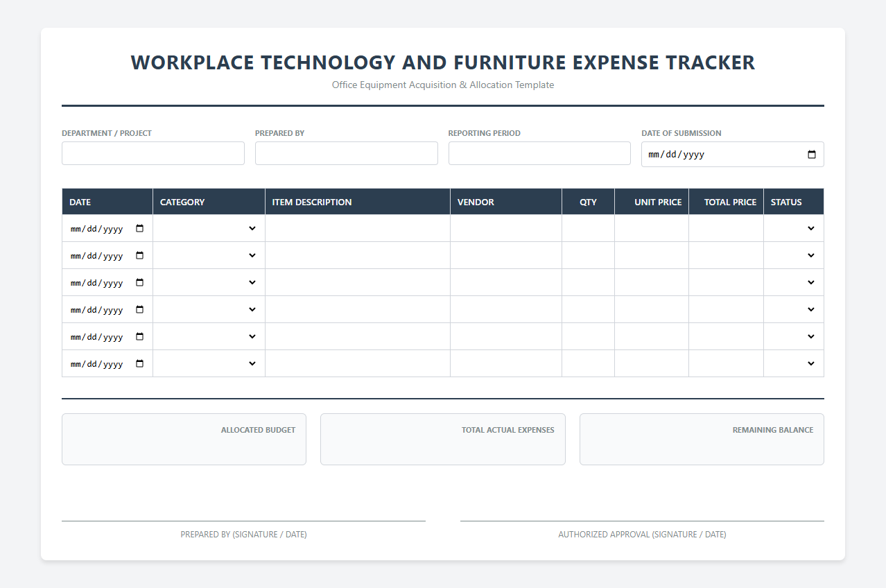Click Vendor cell in fifth row
886x588 pixels.
point(506,336)
